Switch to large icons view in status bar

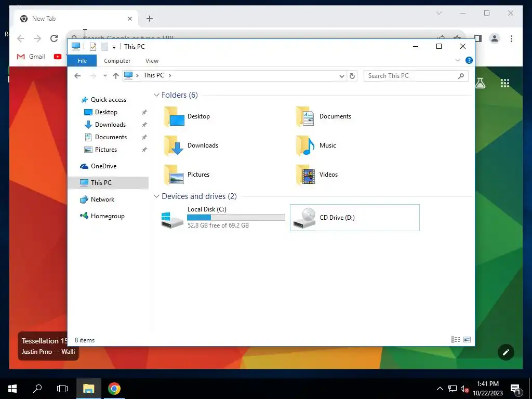point(467,340)
